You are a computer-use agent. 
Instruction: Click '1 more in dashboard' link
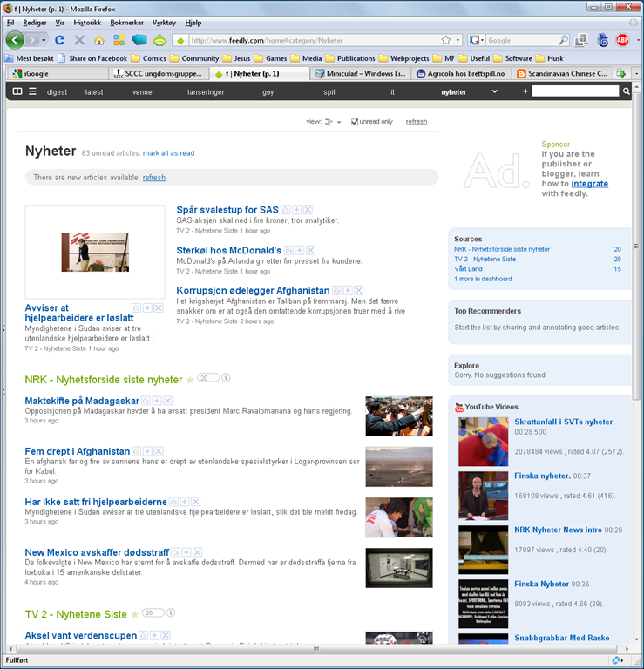tap(483, 279)
